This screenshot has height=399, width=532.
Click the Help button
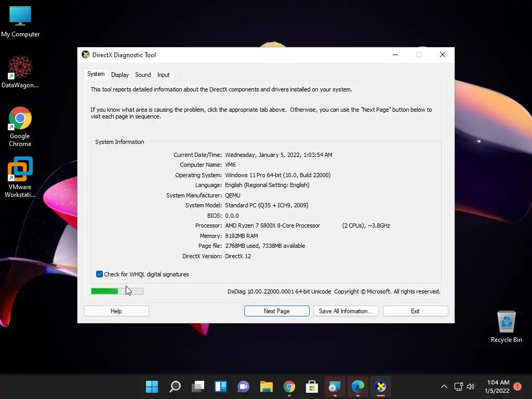tap(116, 311)
